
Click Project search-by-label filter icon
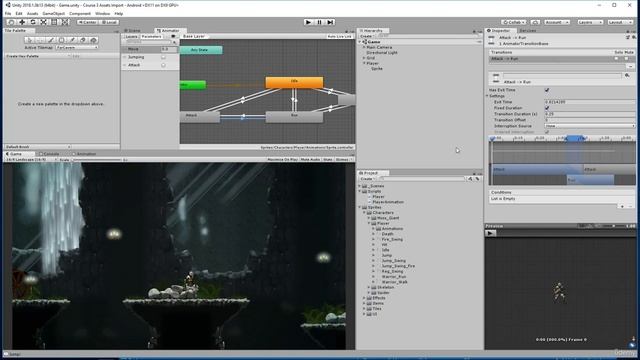[477, 179]
